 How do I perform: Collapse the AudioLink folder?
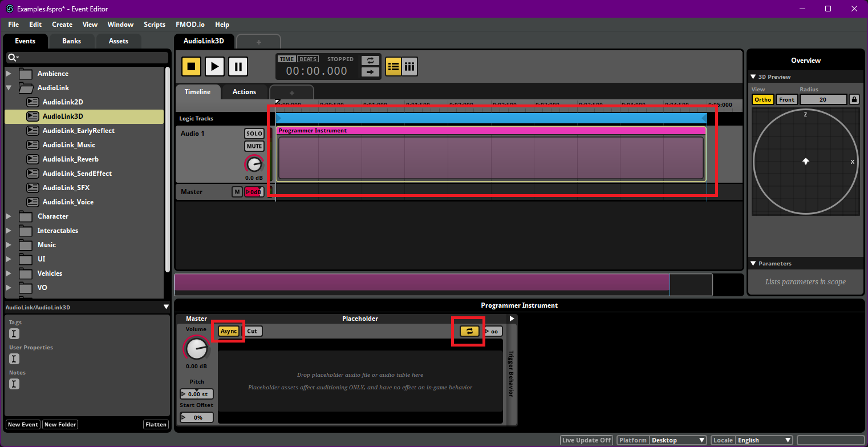point(9,88)
